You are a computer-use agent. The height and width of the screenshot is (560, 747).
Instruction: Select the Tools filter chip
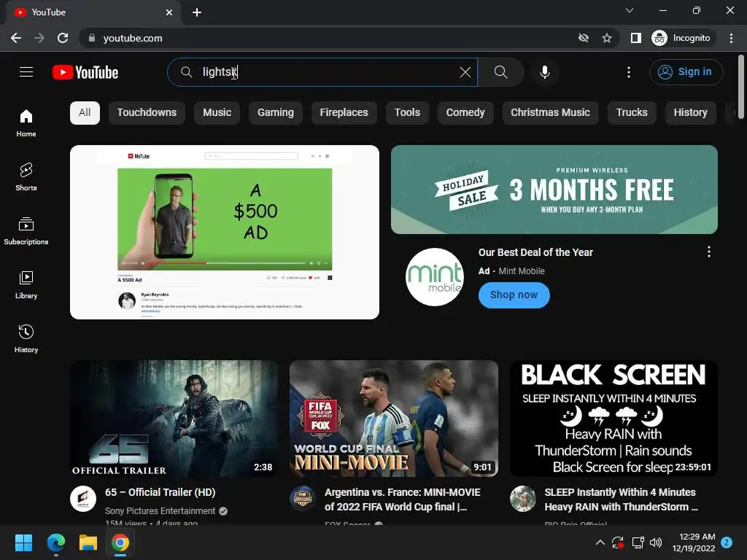(x=407, y=113)
